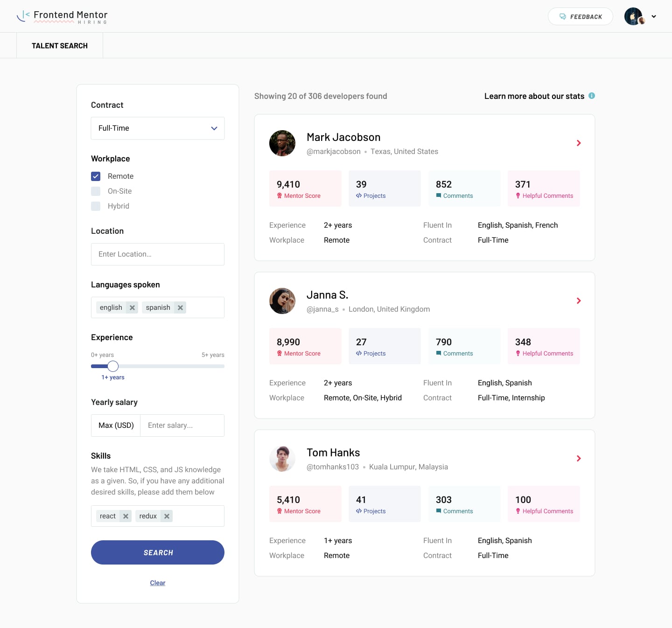Open Mark Jacobson's profile via the red chevron
This screenshot has width=672, height=628.
coord(578,143)
